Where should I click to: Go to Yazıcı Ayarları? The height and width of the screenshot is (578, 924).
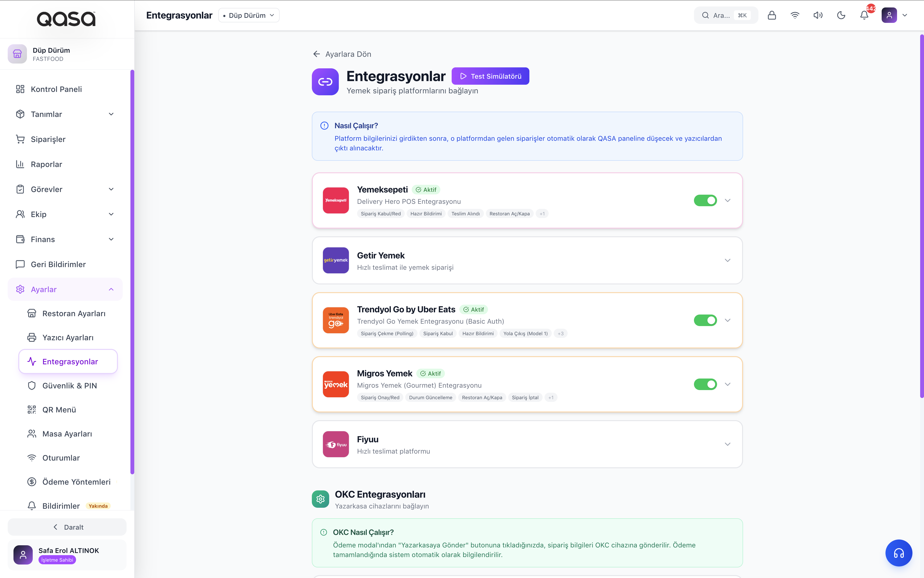tap(68, 338)
